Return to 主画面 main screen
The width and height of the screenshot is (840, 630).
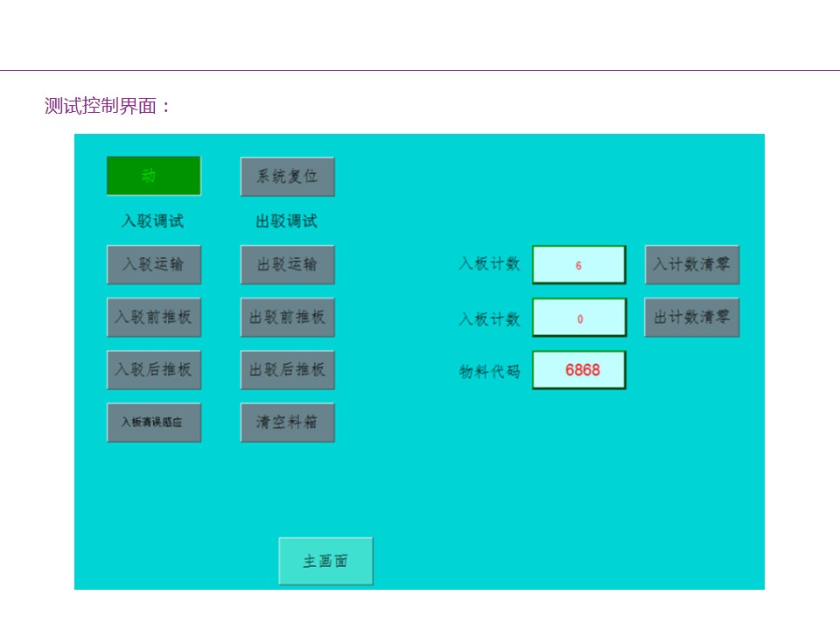point(325,561)
